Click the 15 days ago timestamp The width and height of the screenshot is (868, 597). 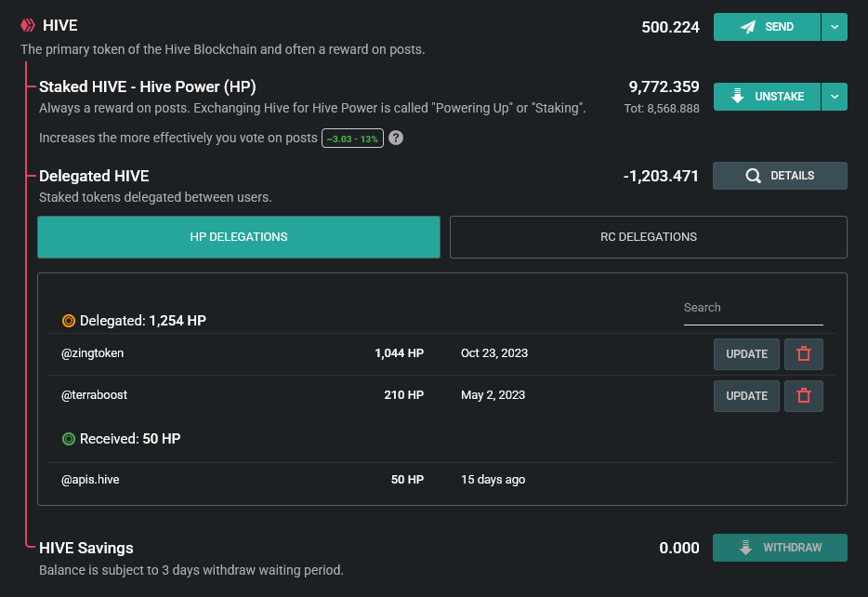coord(493,480)
